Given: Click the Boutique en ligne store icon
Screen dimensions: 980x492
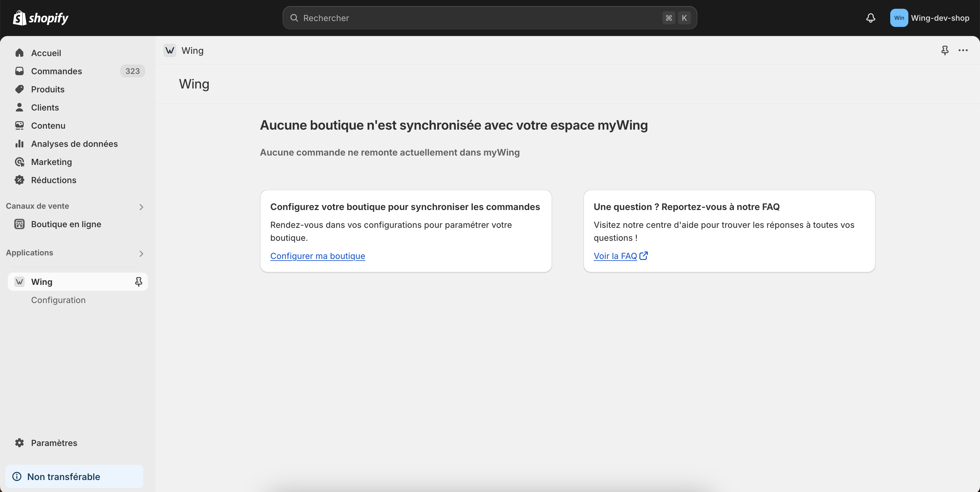Looking at the screenshot, I should 19,224.
